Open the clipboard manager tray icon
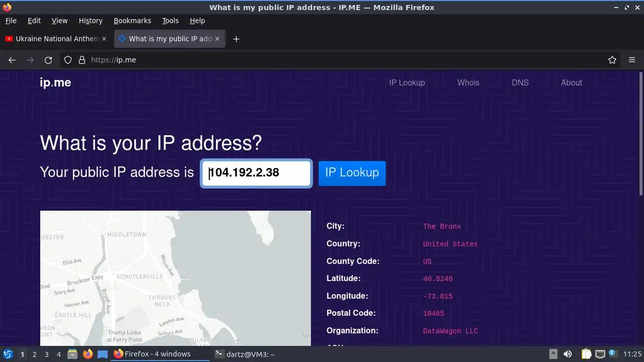The height and width of the screenshot is (362, 644). pyautogui.click(x=586, y=354)
